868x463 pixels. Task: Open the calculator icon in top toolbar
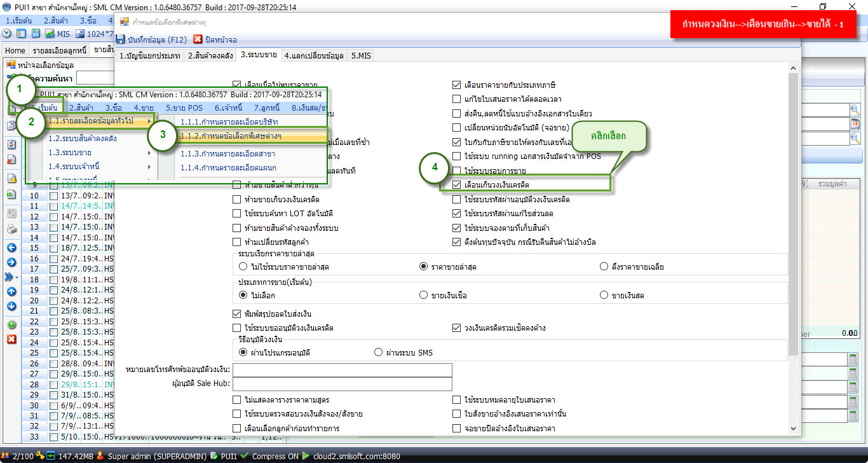pos(36,34)
